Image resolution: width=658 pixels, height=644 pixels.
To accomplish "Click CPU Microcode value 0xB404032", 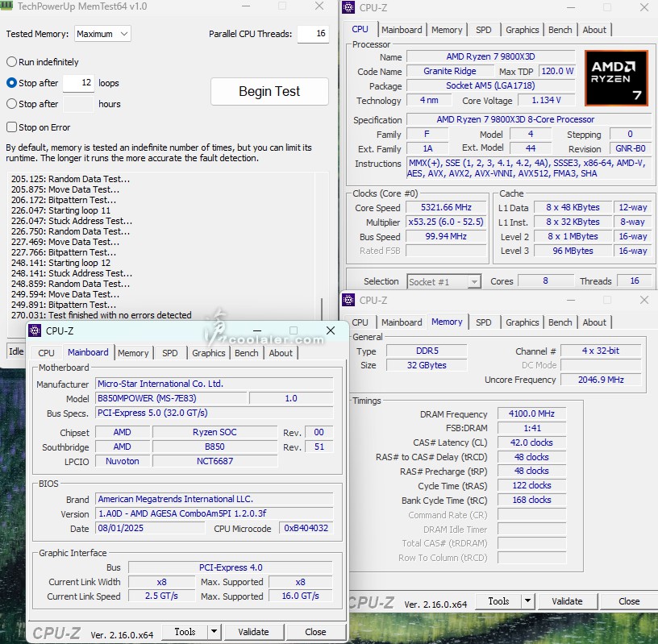I will (306, 528).
